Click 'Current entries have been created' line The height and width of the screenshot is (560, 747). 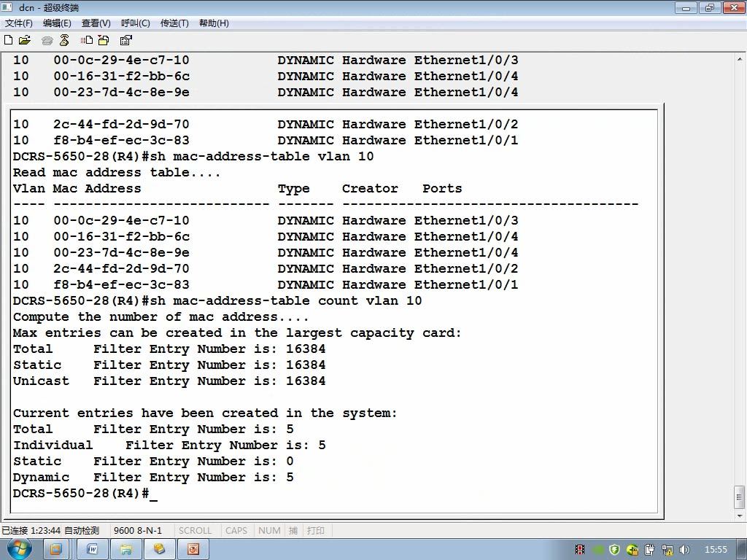pyautogui.click(x=205, y=413)
